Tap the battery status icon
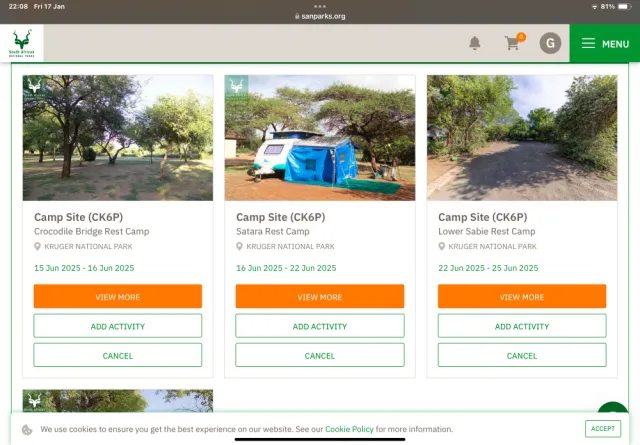 tap(624, 7)
